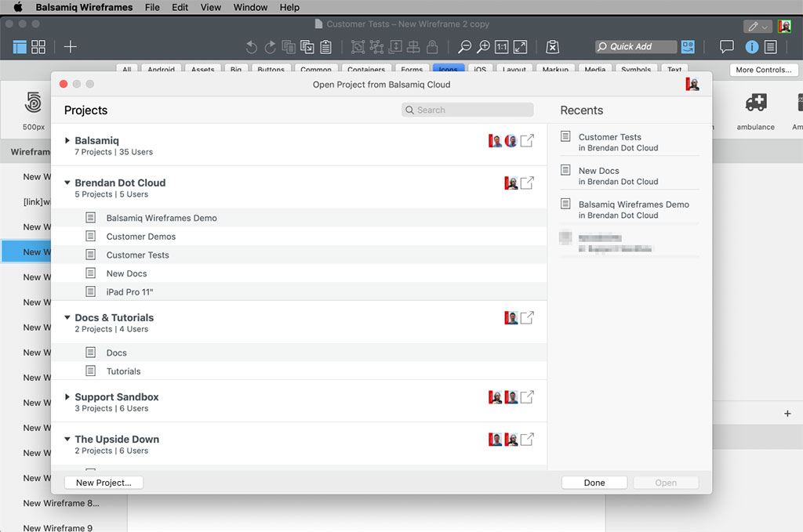Viewport: 803px width, 532px height.
Task: Open Balsamiq space in external browser icon
Action: (528, 141)
